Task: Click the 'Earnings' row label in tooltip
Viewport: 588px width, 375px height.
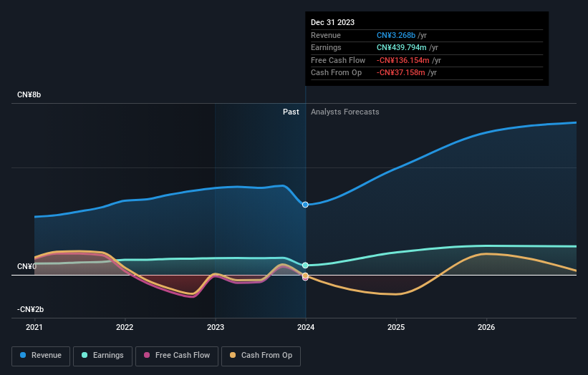Action: 326,47
